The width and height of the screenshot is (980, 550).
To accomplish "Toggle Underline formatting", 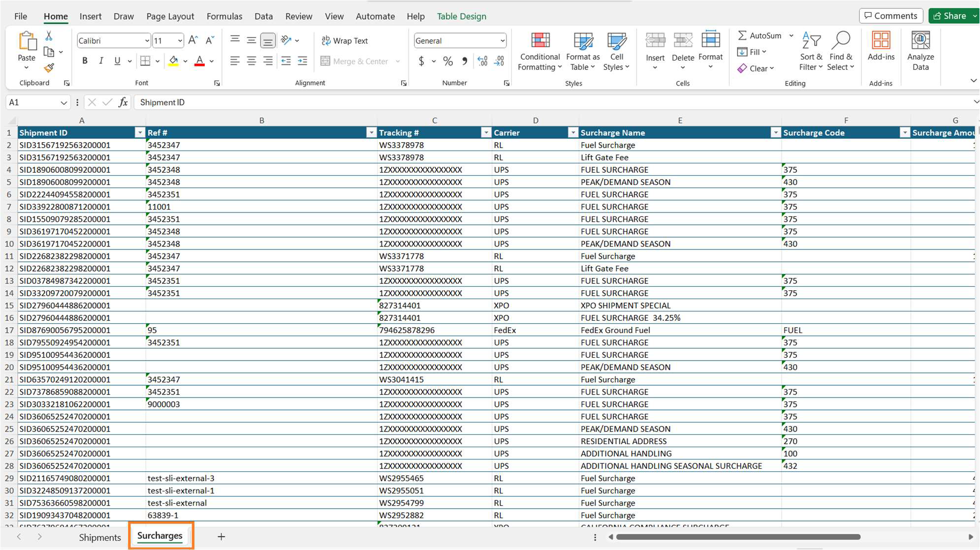I will tap(117, 61).
